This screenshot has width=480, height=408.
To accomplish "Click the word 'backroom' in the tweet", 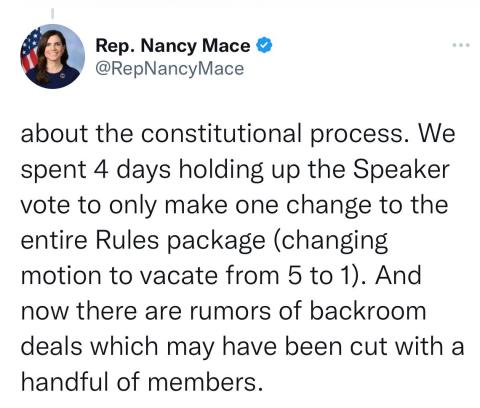I will click(x=368, y=311).
